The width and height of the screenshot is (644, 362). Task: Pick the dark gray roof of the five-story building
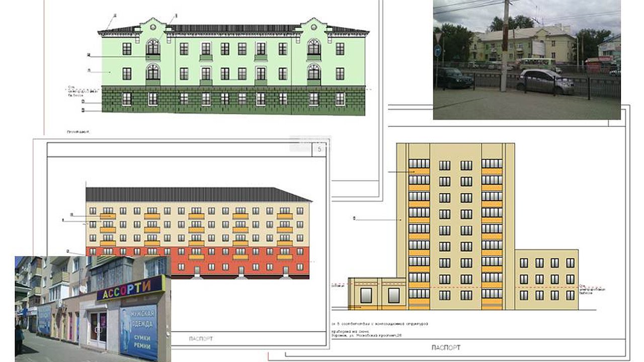(197, 195)
